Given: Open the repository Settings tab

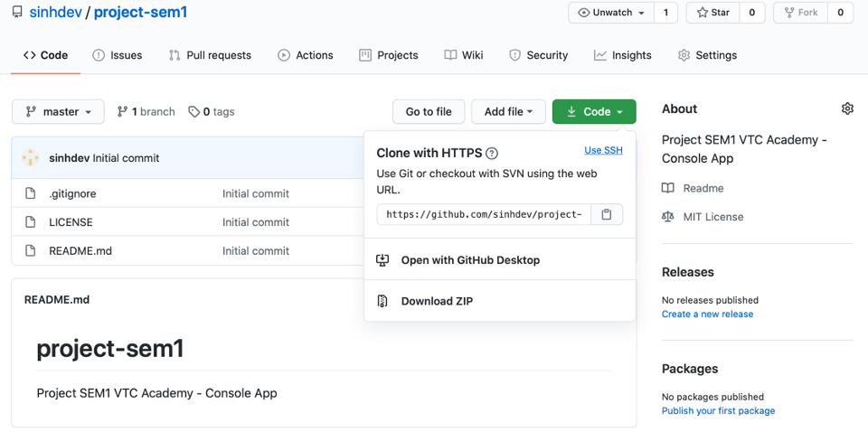Looking at the screenshot, I should pos(707,55).
